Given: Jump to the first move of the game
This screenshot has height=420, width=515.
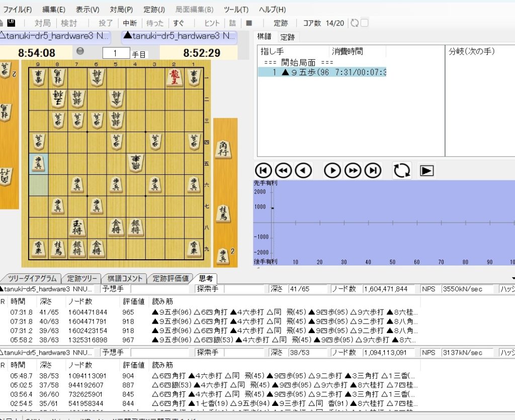Looking at the screenshot, I should pyautogui.click(x=264, y=171).
